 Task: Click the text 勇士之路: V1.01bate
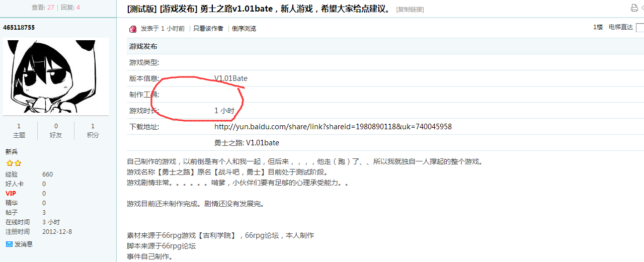(247, 143)
